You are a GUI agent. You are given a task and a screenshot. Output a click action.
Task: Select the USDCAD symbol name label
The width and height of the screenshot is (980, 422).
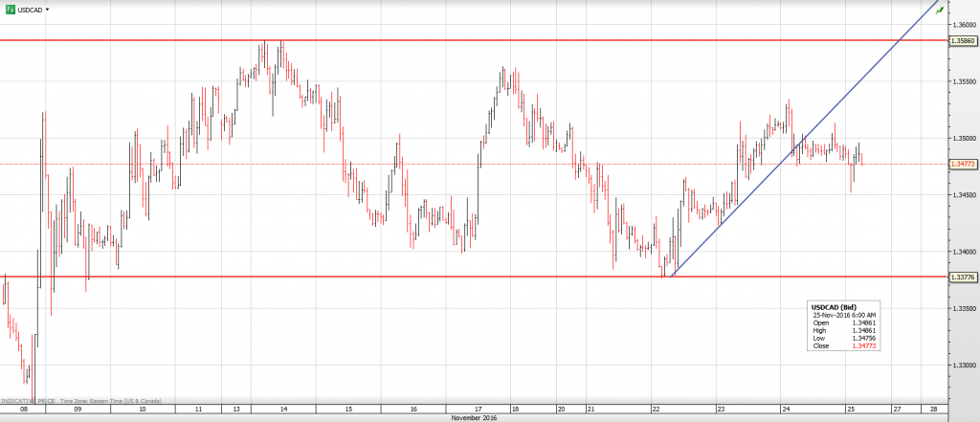30,10
